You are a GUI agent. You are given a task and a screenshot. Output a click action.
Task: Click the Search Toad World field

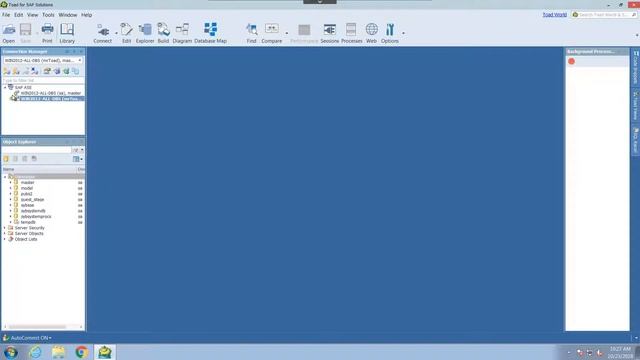click(604, 15)
